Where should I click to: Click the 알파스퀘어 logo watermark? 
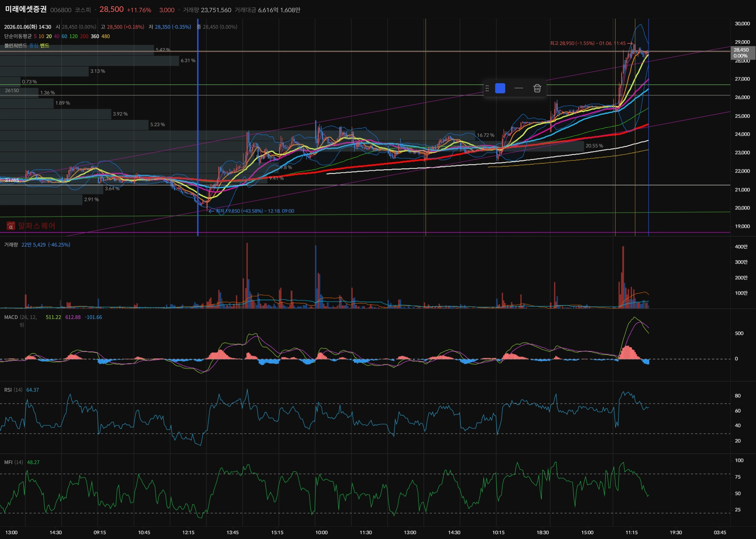31,226
